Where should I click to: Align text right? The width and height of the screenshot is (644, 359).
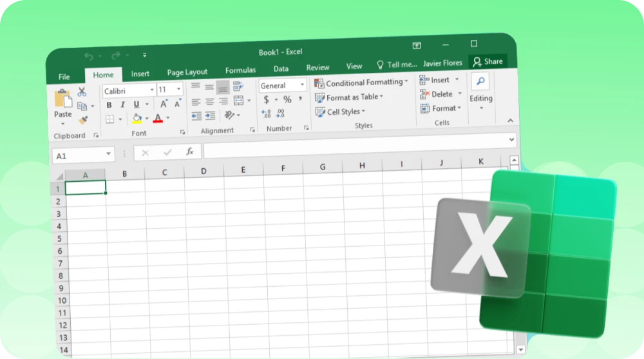(223, 101)
